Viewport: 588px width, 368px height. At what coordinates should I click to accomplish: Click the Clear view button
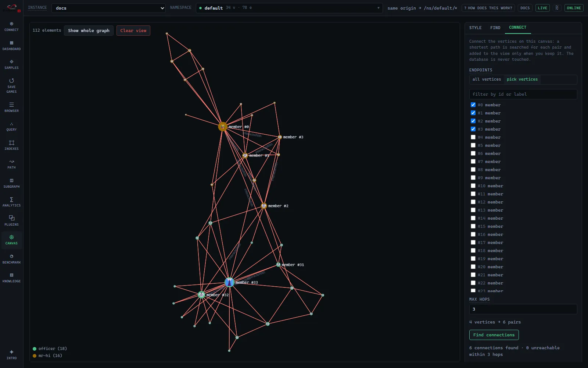tap(133, 31)
